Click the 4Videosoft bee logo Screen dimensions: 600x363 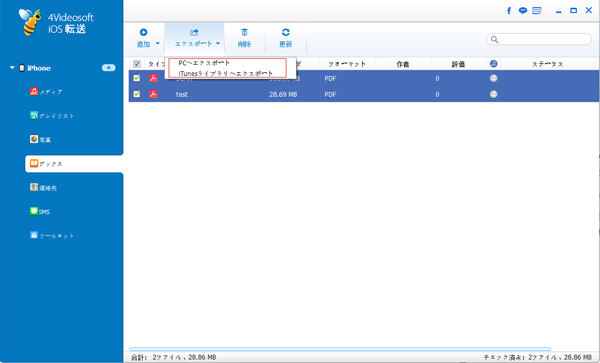coord(30,22)
